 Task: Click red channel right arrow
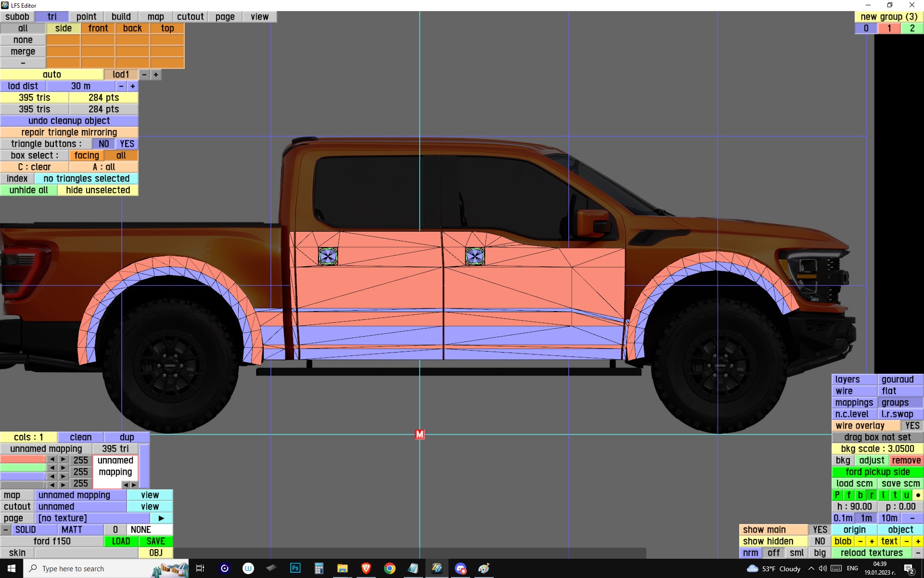coord(63,460)
